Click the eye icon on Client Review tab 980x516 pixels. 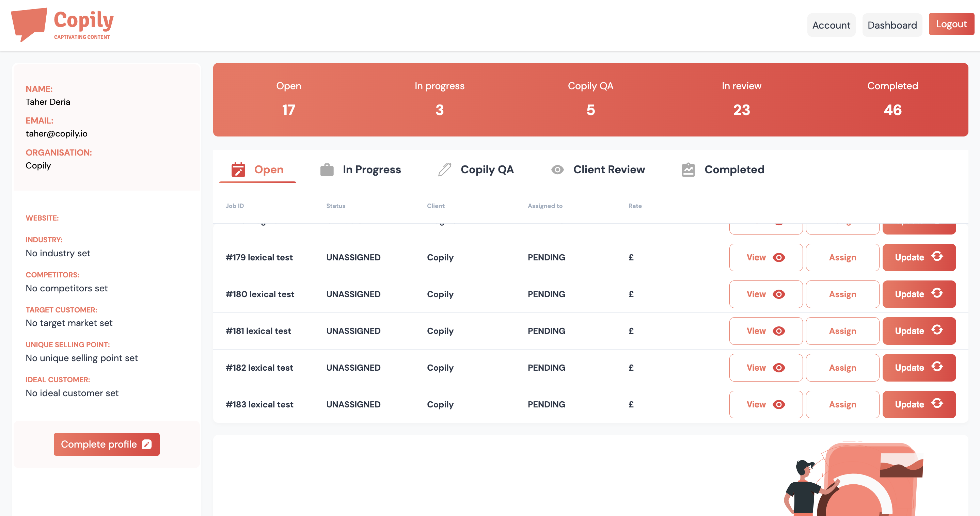[557, 170]
